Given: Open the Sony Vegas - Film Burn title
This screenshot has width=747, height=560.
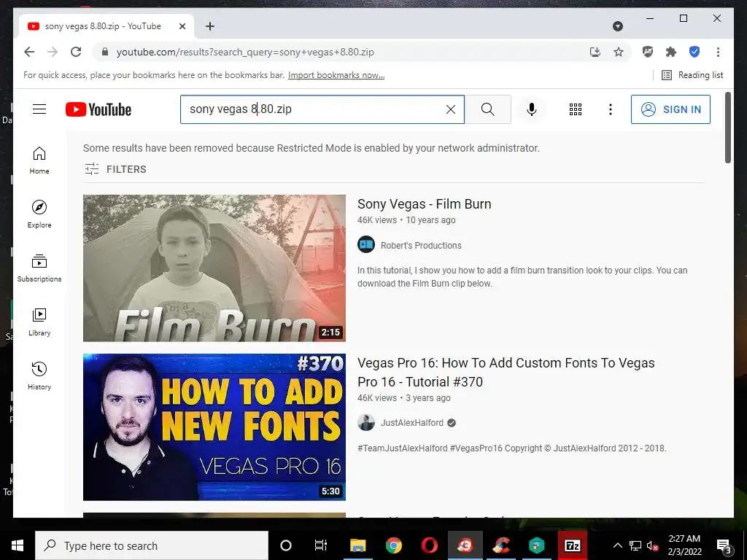Looking at the screenshot, I should 424,204.
